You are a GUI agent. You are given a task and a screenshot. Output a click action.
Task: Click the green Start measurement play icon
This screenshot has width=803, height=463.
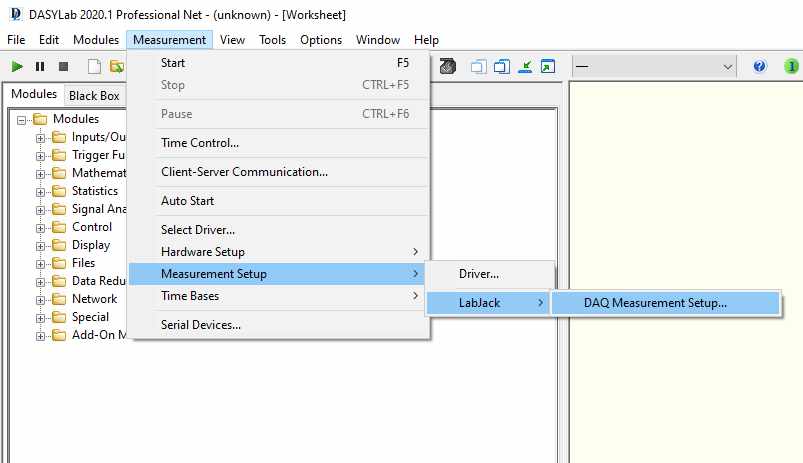(x=17, y=67)
